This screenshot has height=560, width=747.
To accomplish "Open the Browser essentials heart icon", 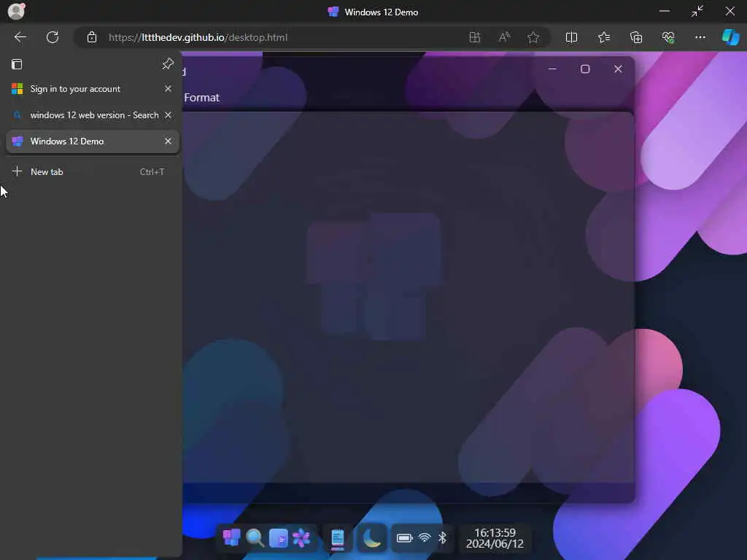I will pyautogui.click(x=668, y=37).
